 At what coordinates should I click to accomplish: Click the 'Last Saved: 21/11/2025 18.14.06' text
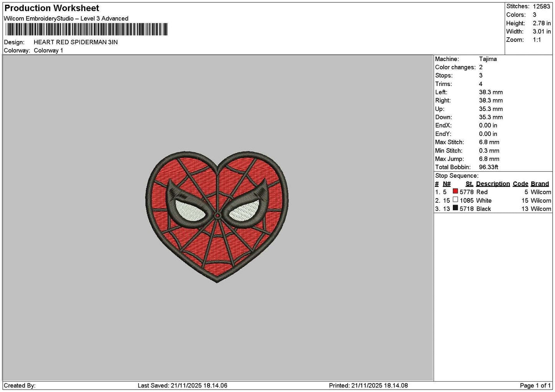182,385
